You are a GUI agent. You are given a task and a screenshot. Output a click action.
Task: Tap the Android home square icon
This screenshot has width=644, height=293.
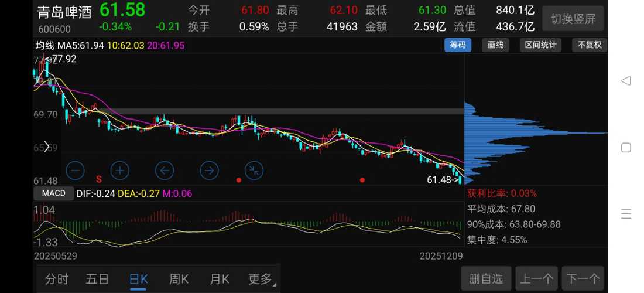626,147
